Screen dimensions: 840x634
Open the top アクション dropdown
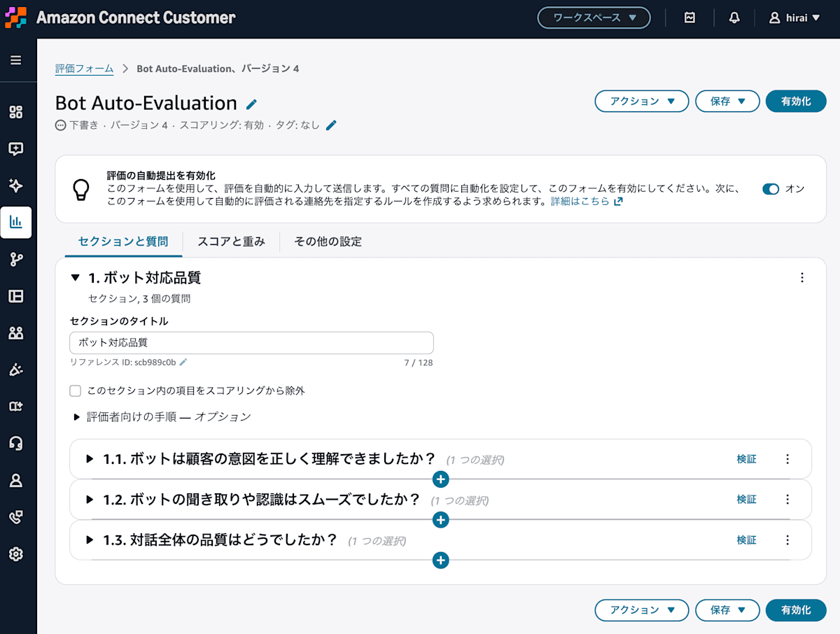point(642,101)
